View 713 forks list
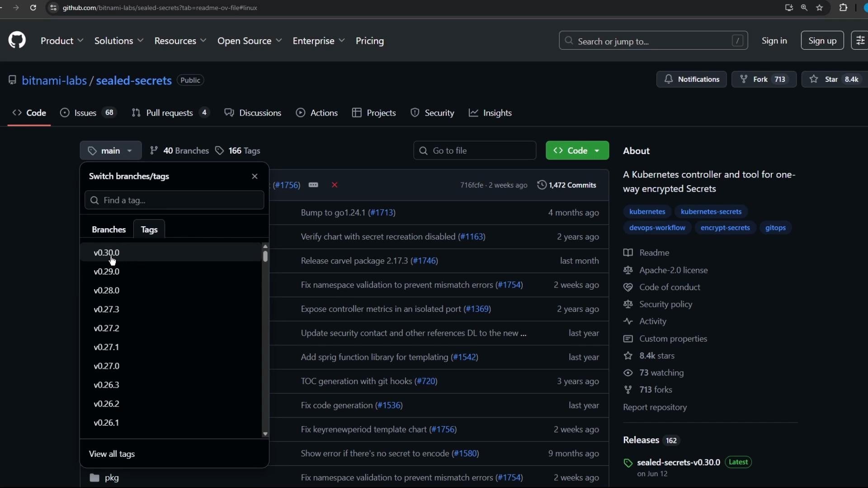868x488 pixels. [648, 390]
